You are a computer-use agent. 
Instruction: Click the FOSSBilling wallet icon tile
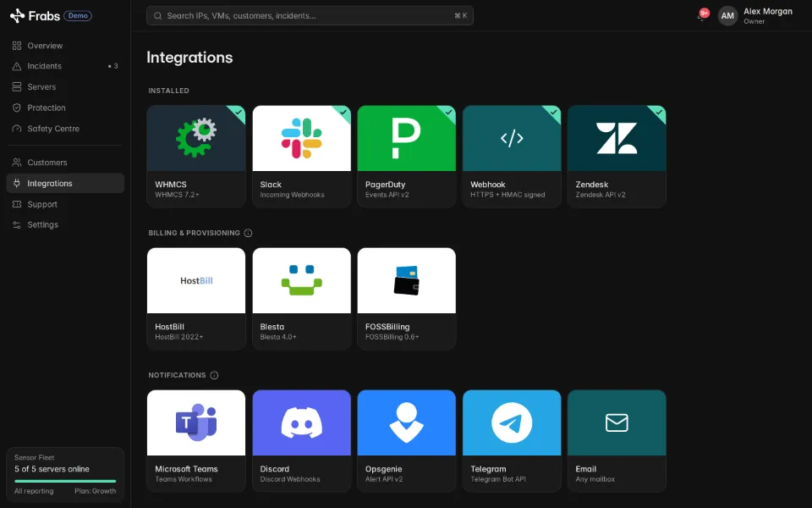tap(407, 280)
